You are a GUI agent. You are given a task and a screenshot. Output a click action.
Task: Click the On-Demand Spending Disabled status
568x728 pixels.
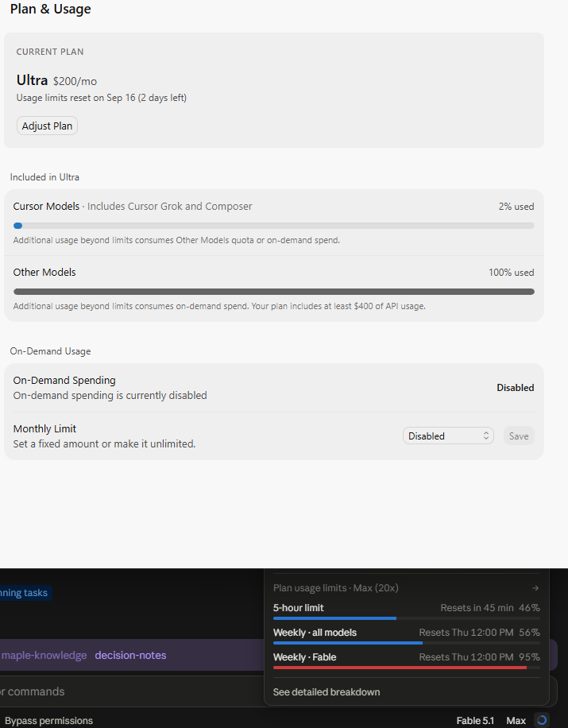pos(515,388)
